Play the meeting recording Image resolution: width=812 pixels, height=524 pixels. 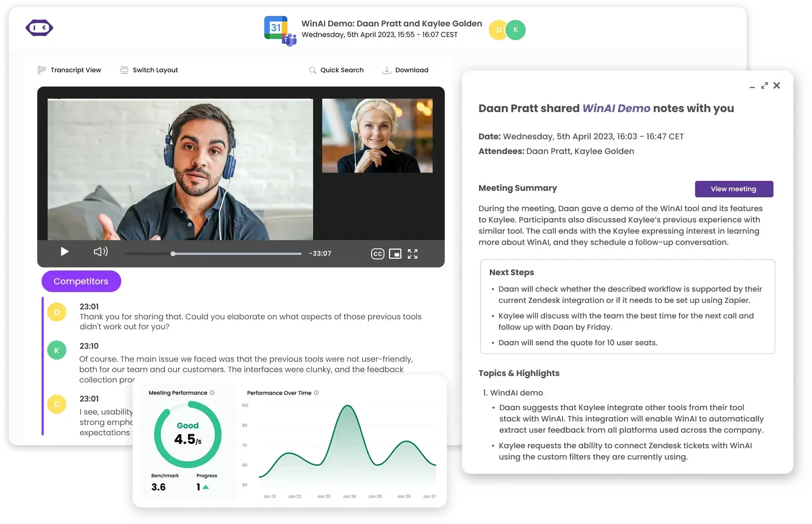coord(64,251)
